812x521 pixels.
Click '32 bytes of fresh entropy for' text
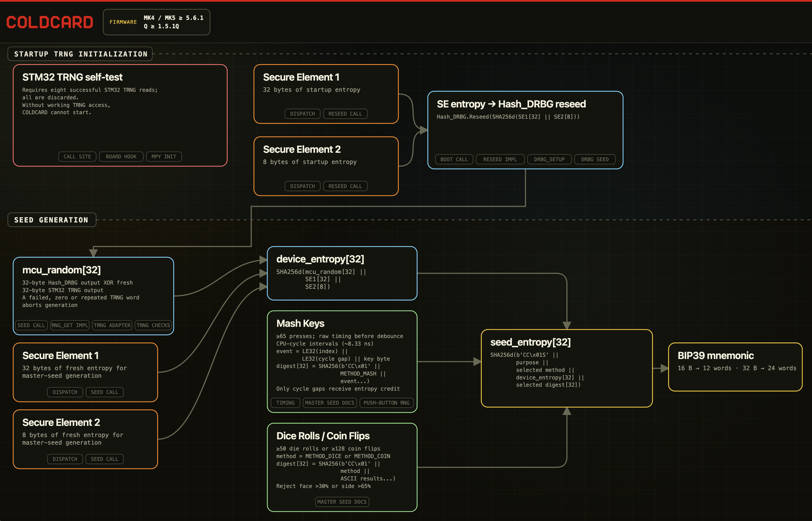[x=74, y=368]
